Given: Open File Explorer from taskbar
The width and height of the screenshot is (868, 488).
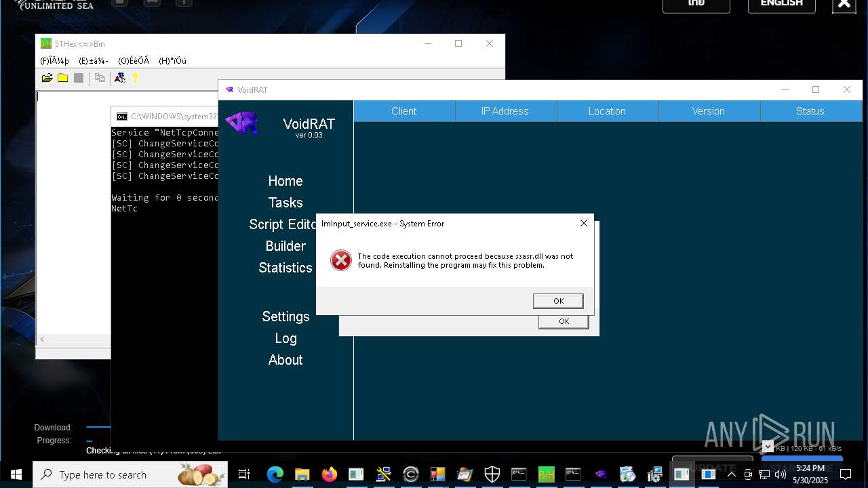Looking at the screenshot, I should coord(302,474).
